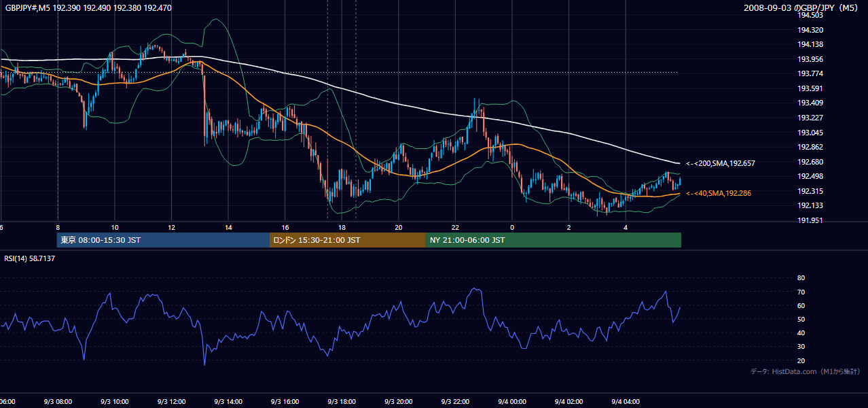Click the HistData.com data source credit
Image resolution: width=868 pixels, height=408 pixels.
coord(805,371)
